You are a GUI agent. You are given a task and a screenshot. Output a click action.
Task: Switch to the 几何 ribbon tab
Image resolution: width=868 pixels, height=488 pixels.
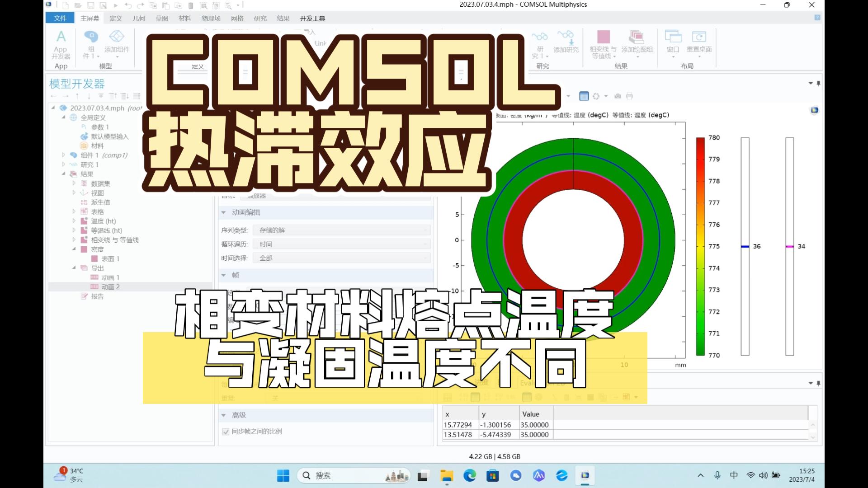pyautogui.click(x=139, y=18)
